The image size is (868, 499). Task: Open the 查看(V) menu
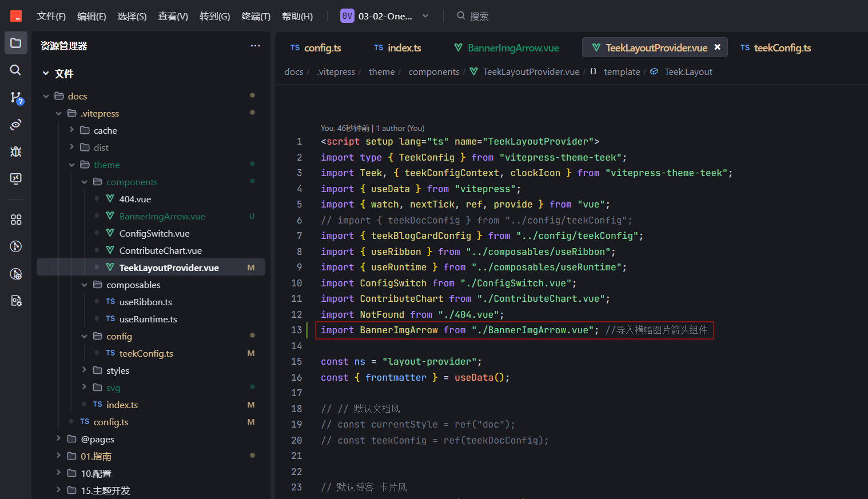point(173,16)
